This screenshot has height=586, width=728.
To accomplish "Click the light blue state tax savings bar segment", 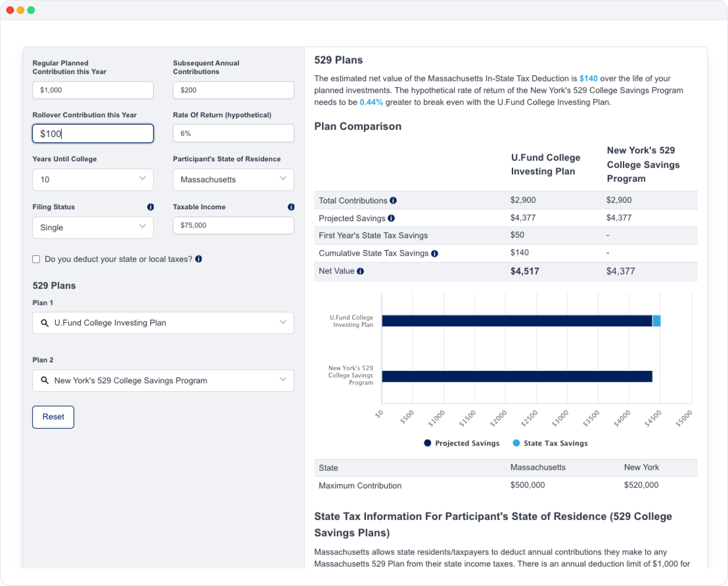I will point(656,321).
